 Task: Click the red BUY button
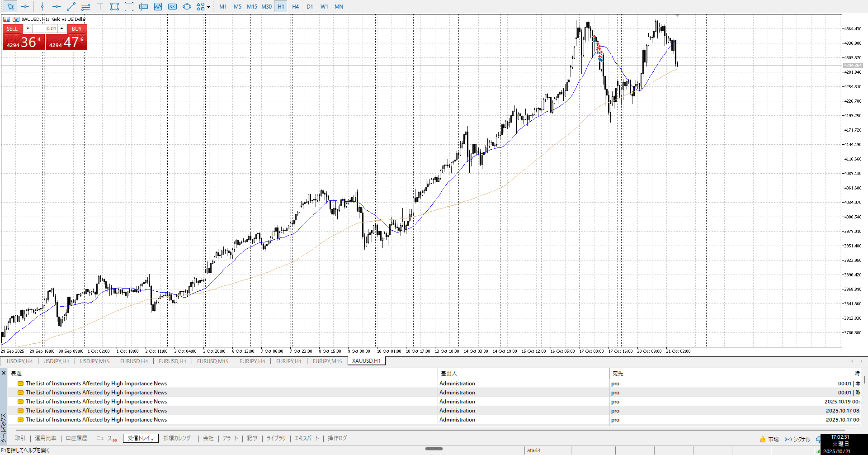77,28
